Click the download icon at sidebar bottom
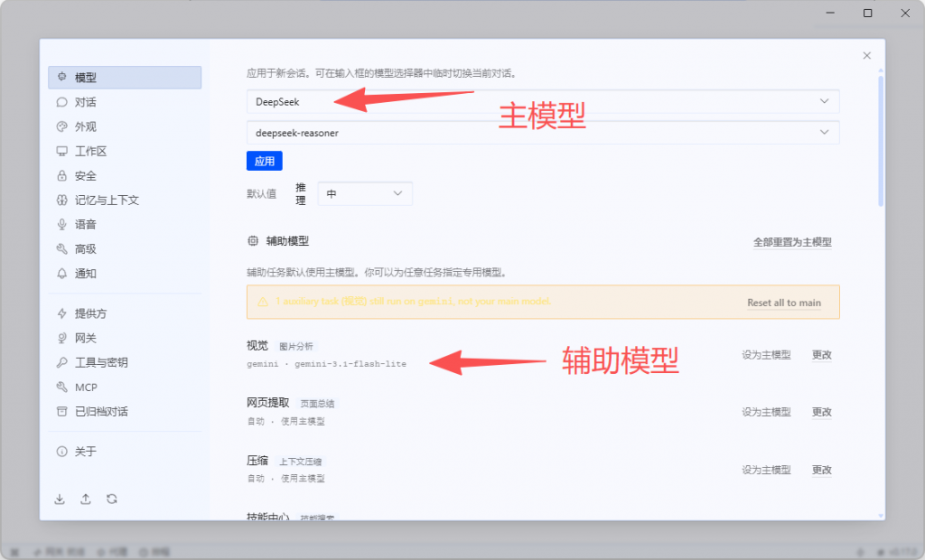Image resolution: width=925 pixels, height=560 pixels. (x=60, y=499)
